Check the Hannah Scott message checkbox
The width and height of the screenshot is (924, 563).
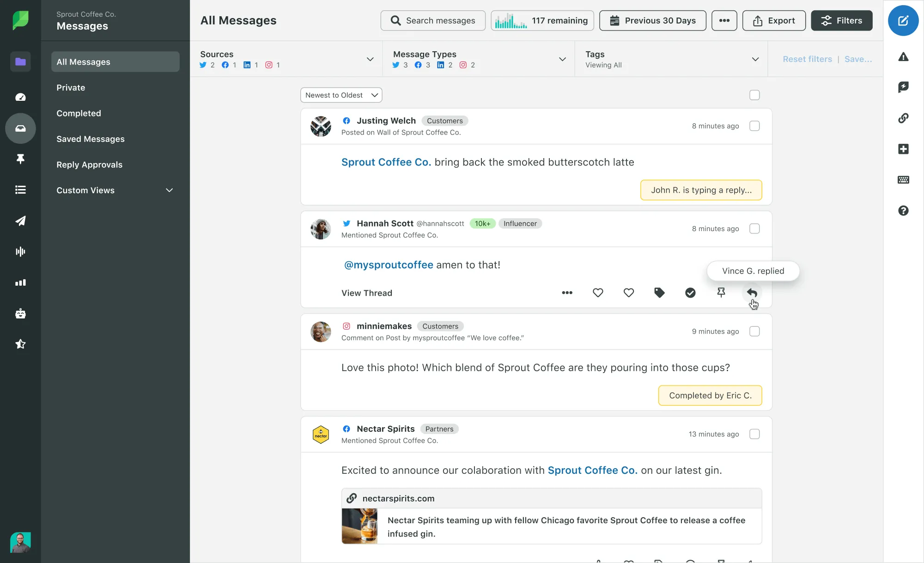(754, 228)
